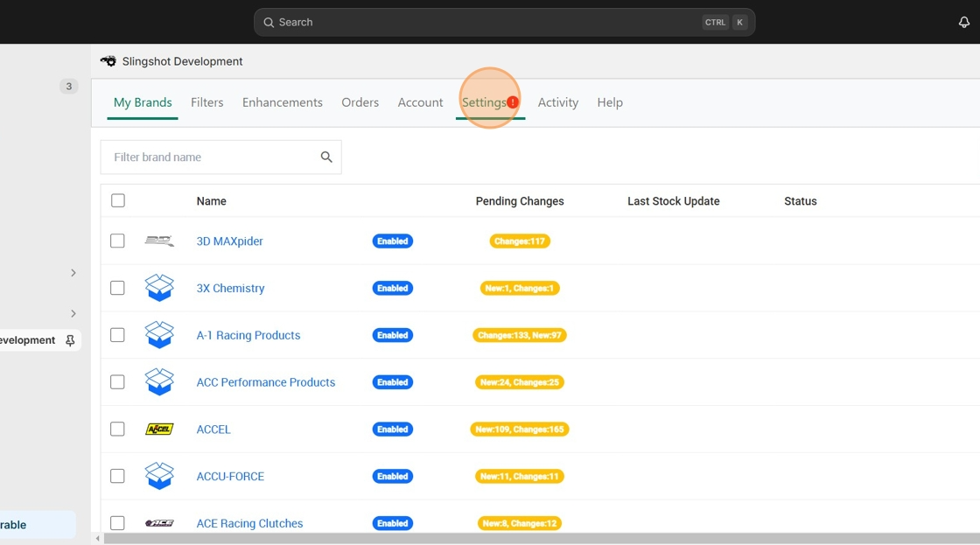The image size is (980, 545).
Task: Click the Enabled badge for 3X Chemistry
Action: 393,288
